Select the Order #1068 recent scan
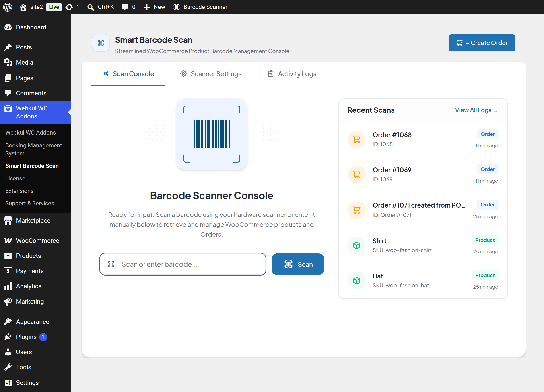The image size is (544, 392). pyautogui.click(x=423, y=139)
